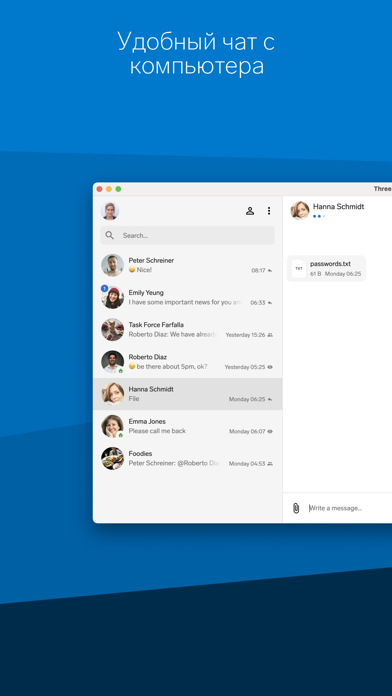This screenshot has height=696, width=392.
Task: Click 'I have some important news' preview
Action: tap(186, 302)
